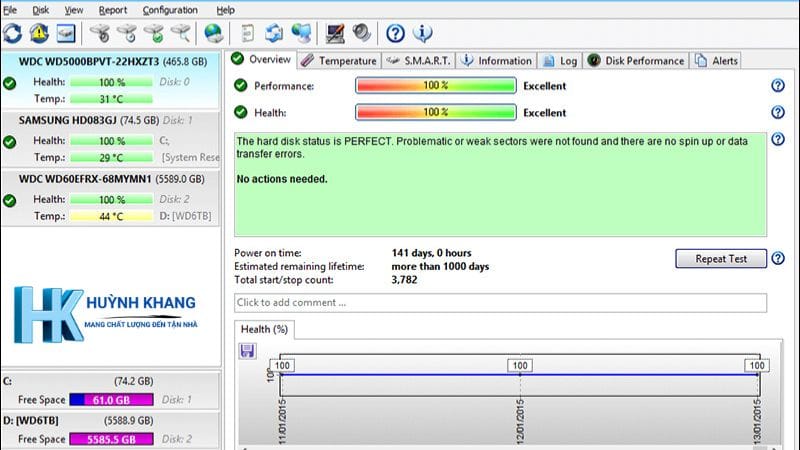Viewport: 800px width, 450px height.
Task: Open the Disk menu
Action: (x=40, y=10)
